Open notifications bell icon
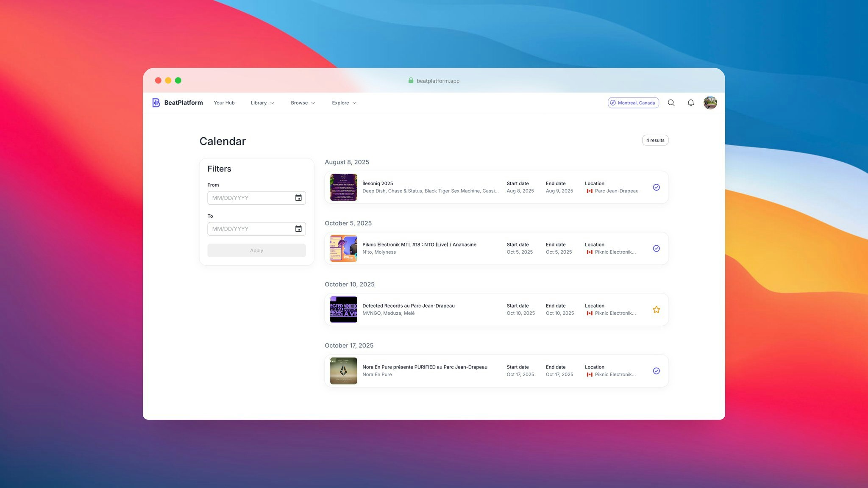 click(x=691, y=103)
